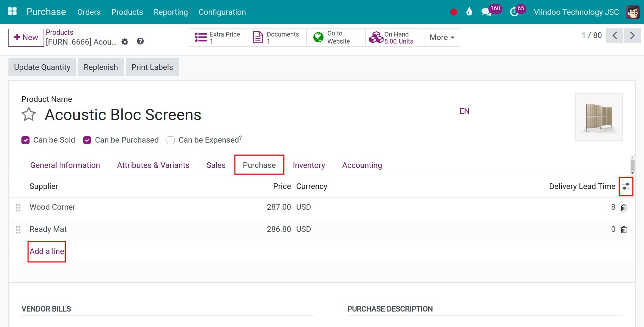This screenshot has height=327, width=644.
Task: Click the tab area vertical scrollbar
Action: (632, 165)
